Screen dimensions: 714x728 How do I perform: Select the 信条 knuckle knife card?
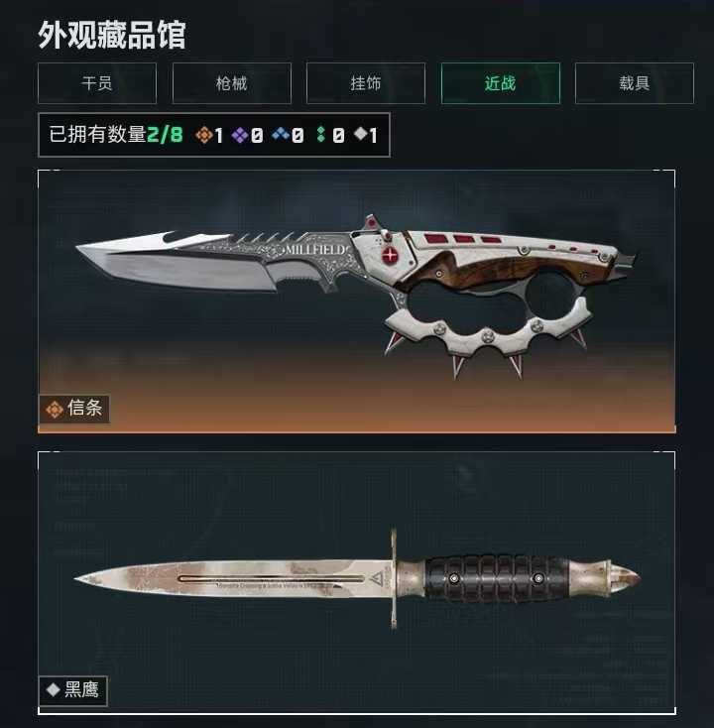(x=357, y=302)
